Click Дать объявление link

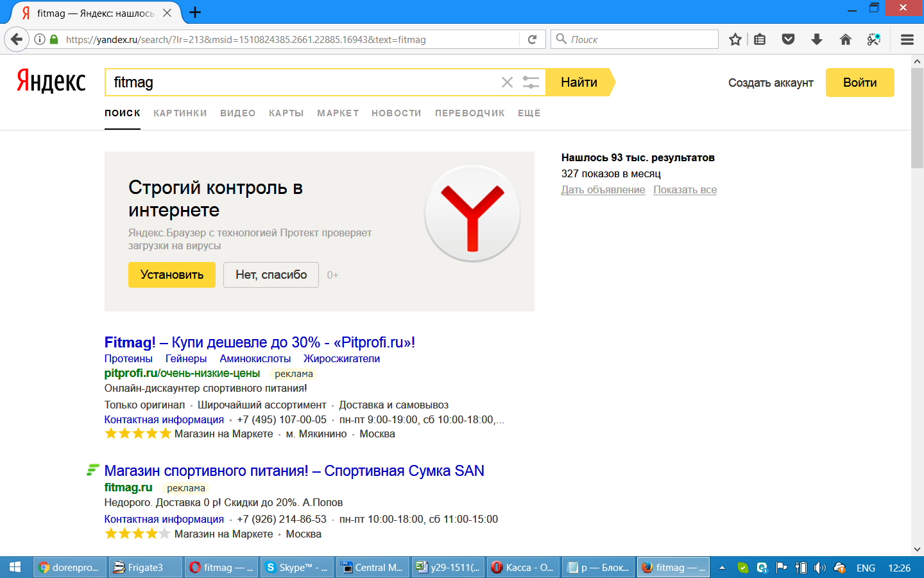click(603, 189)
